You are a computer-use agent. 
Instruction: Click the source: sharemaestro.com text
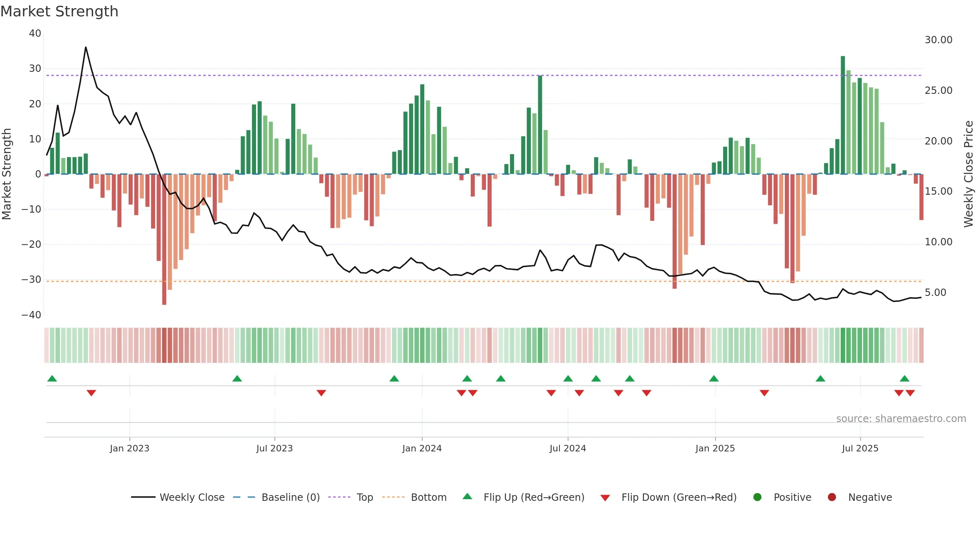[901, 418]
